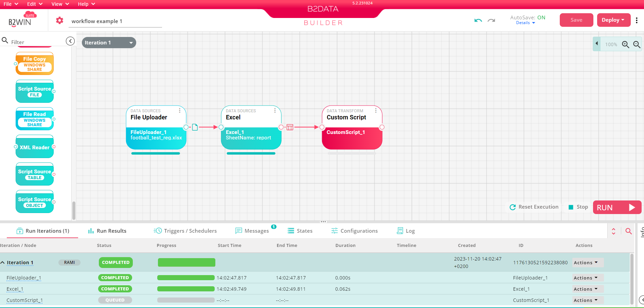Click the undo arrow icon
Viewport: 644px width, 308px height.
[x=478, y=20]
